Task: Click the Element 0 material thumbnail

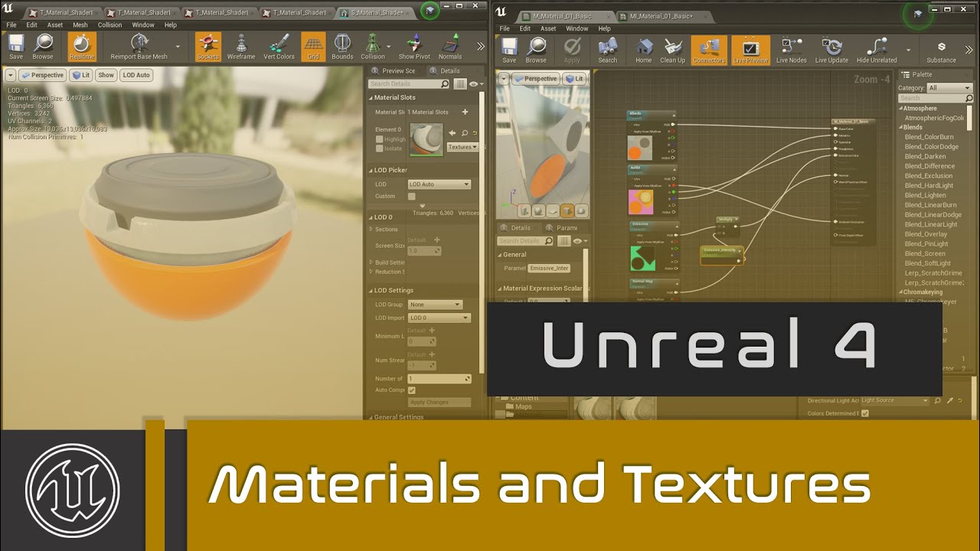Action: pos(426,140)
